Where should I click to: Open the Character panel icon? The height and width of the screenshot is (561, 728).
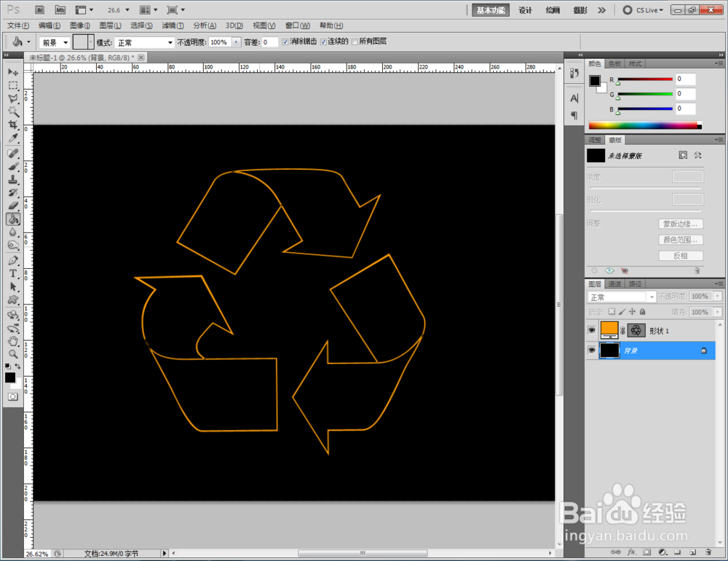click(574, 98)
